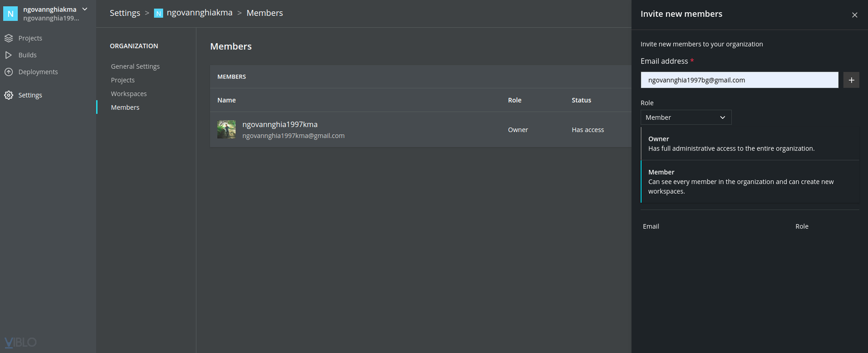Click the Builds play icon
The width and height of the screenshot is (868, 353).
8,55
